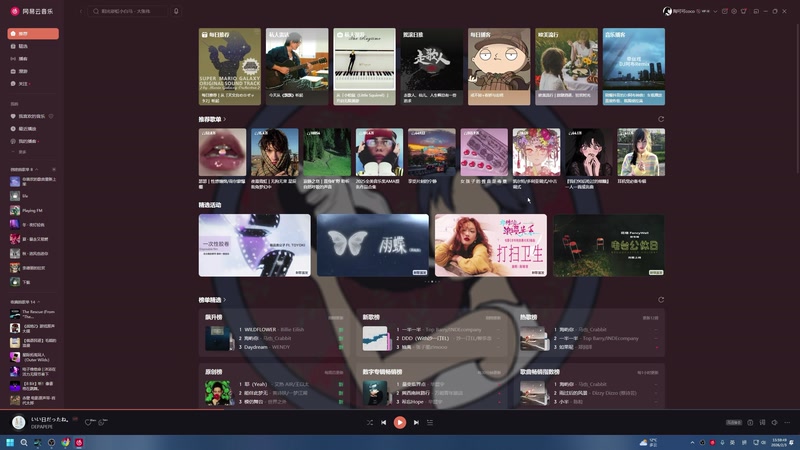Open the lips cover playlist
Viewport: 800px width, 450px height.
pyautogui.click(x=222, y=152)
